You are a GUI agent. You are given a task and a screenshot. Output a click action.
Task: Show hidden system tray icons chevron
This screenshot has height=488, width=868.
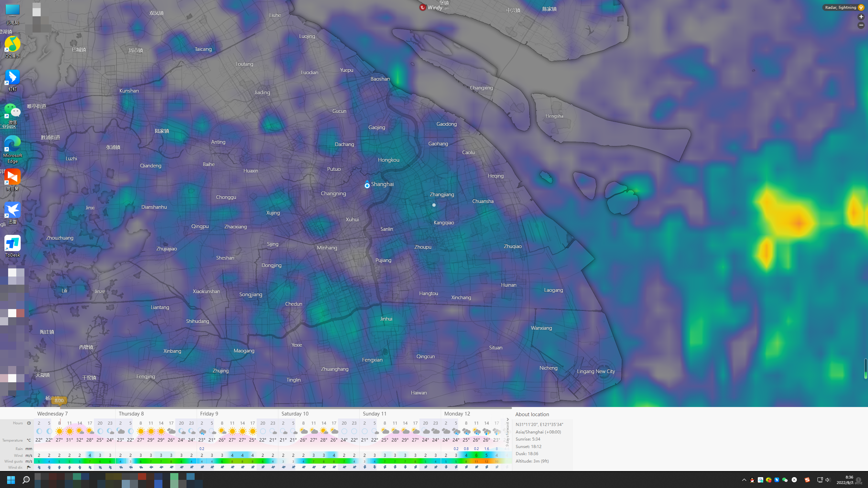744,480
